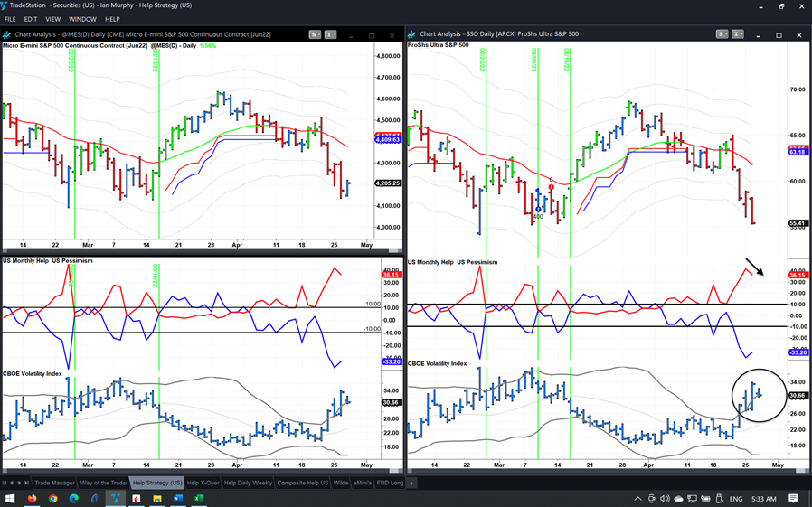Image resolution: width=812 pixels, height=507 pixels.
Task: Switch to the Help Daily Weekly tab
Action: point(248,483)
